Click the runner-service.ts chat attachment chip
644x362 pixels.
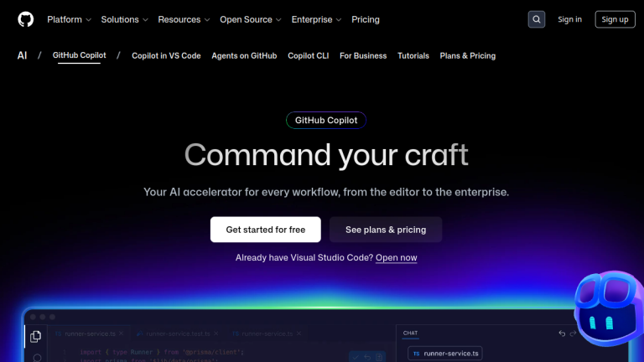445,354
